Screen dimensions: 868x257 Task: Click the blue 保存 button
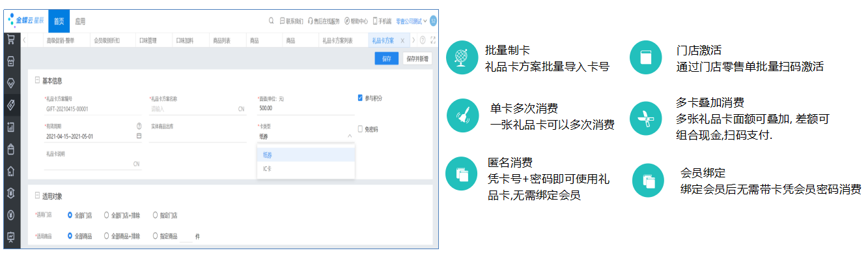tap(387, 58)
